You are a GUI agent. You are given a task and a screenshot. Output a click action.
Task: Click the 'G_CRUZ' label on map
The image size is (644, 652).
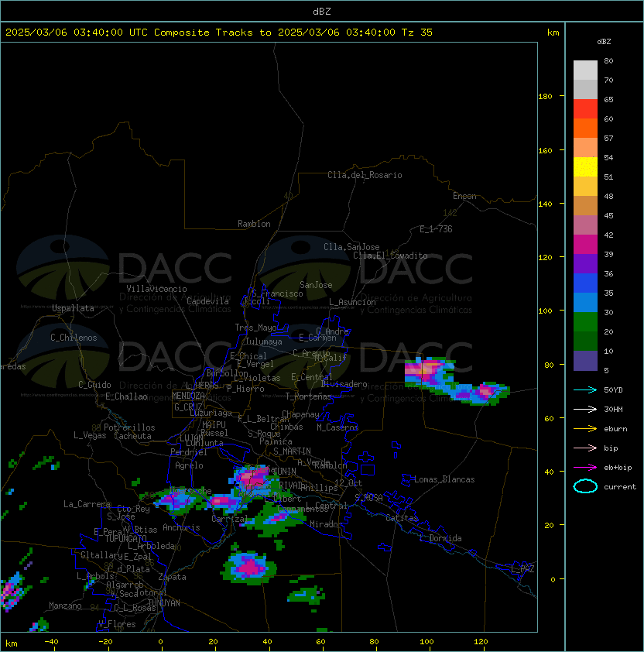[188, 407]
